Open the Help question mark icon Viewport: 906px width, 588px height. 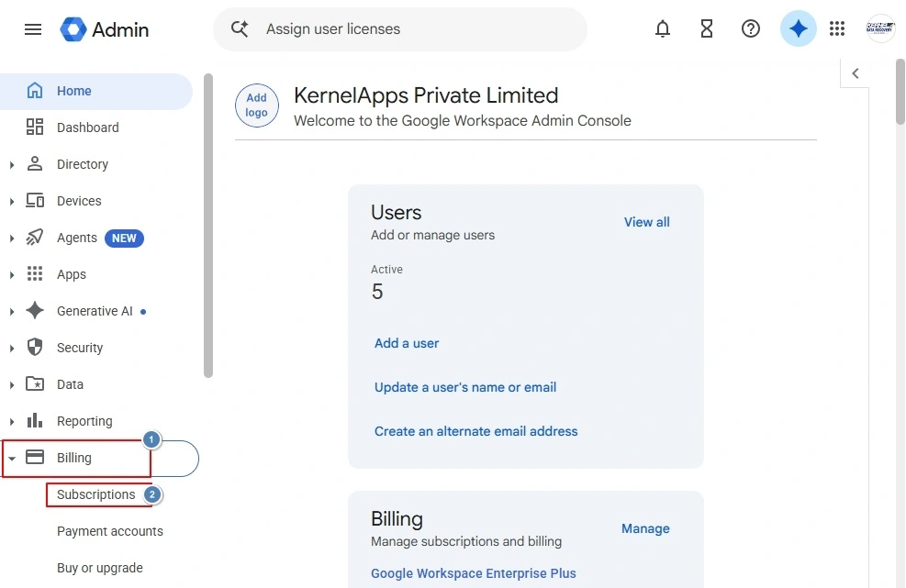(751, 28)
